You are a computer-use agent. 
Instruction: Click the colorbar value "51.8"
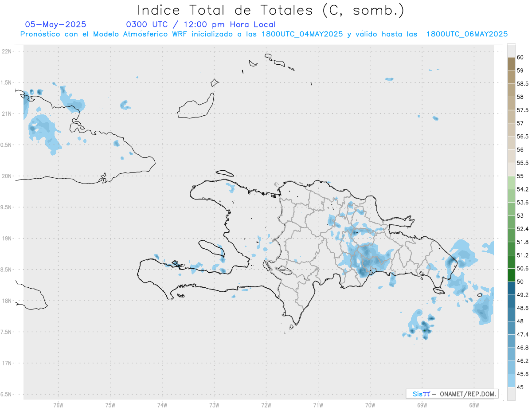[523, 242]
